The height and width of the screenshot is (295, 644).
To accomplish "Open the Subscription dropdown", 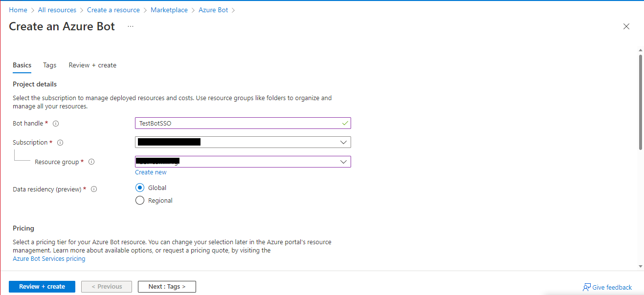I will tap(243, 142).
